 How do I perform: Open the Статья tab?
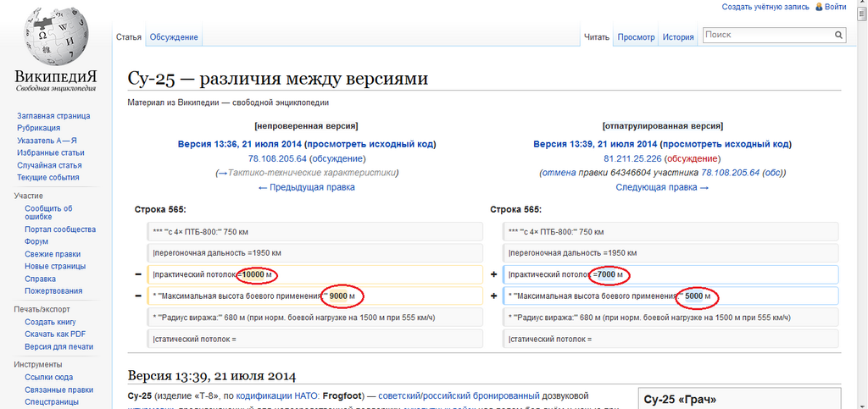[129, 37]
